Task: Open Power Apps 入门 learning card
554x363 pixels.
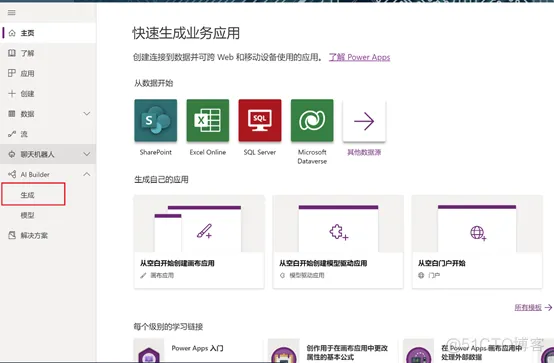Action: coord(198,351)
